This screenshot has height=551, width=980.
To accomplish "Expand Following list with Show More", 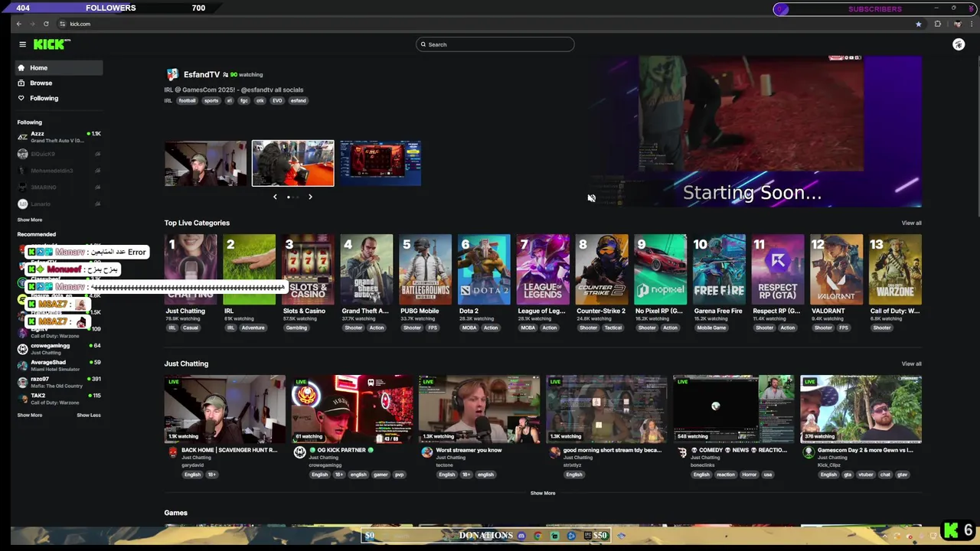I will point(30,220).
